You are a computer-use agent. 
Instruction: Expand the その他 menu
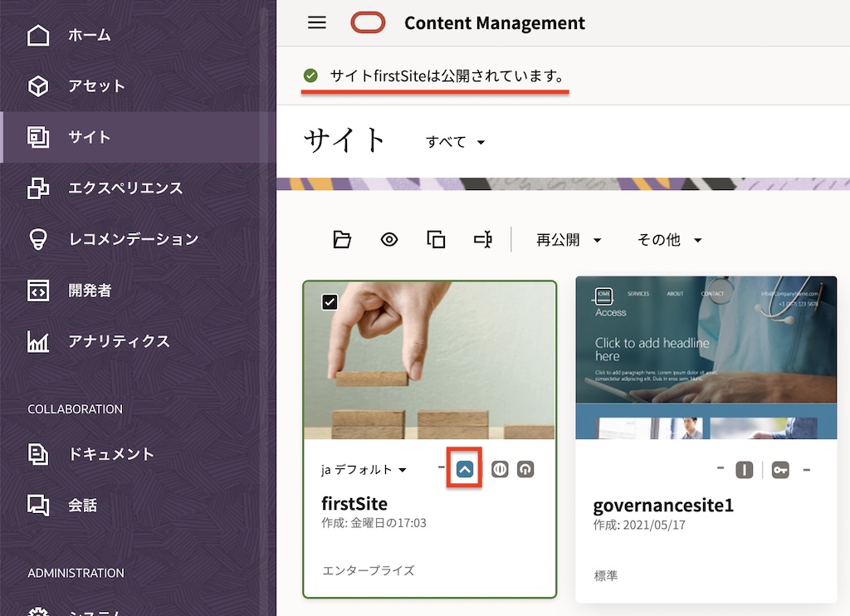pos(669,239)
